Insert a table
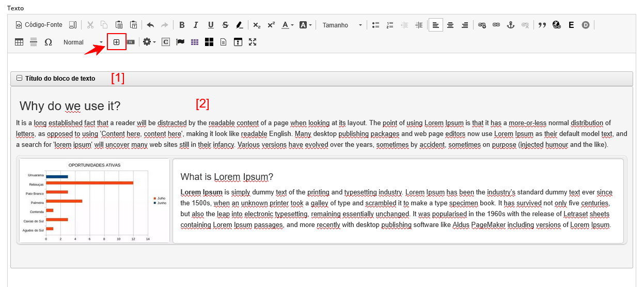This screenshot has width=644, height=287. (19, 42)
